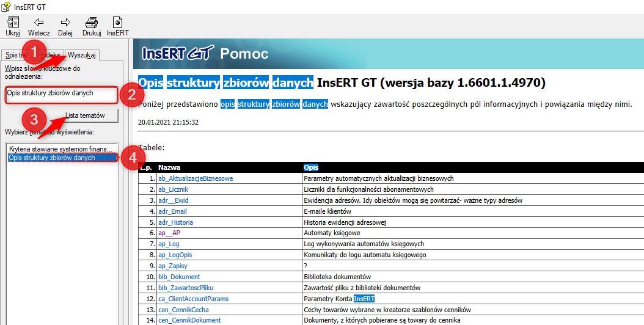Click description 'Parametry Konta InsERT'

pyautogui.click(x=339, y=299)
